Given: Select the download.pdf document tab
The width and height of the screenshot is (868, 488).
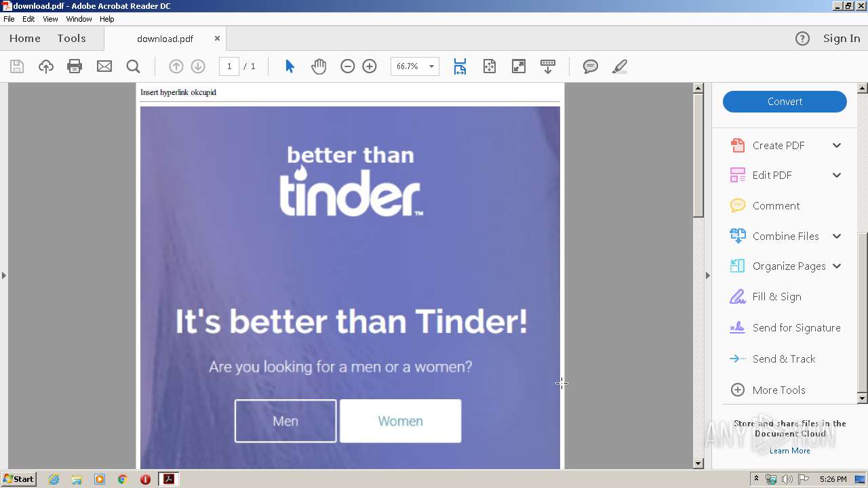Looking at the screenshot, I should [165, 39].
